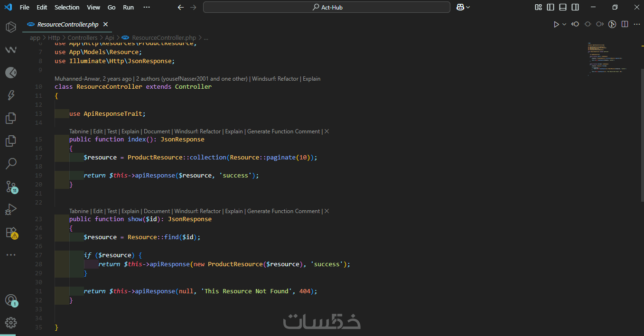Screen dimensions: 644x336
Task: Open the Edit menu
Action: (x=42, y=7)
